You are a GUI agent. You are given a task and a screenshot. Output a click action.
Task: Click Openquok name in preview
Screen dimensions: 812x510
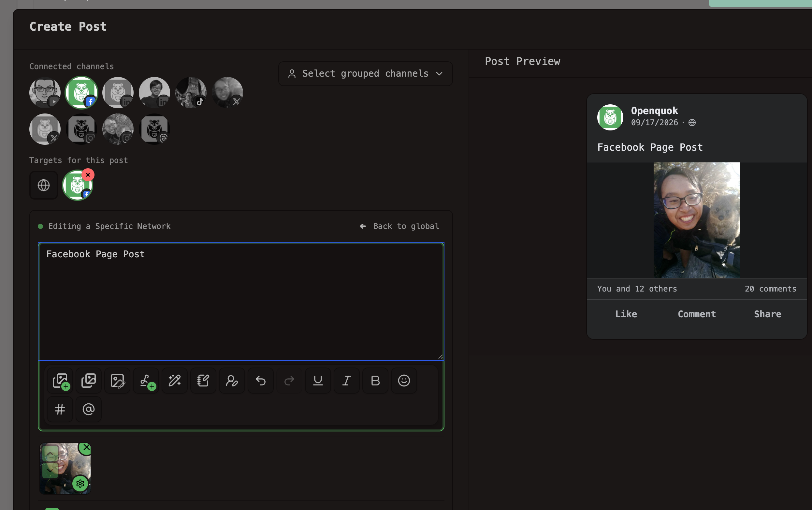tap(655, 111)
